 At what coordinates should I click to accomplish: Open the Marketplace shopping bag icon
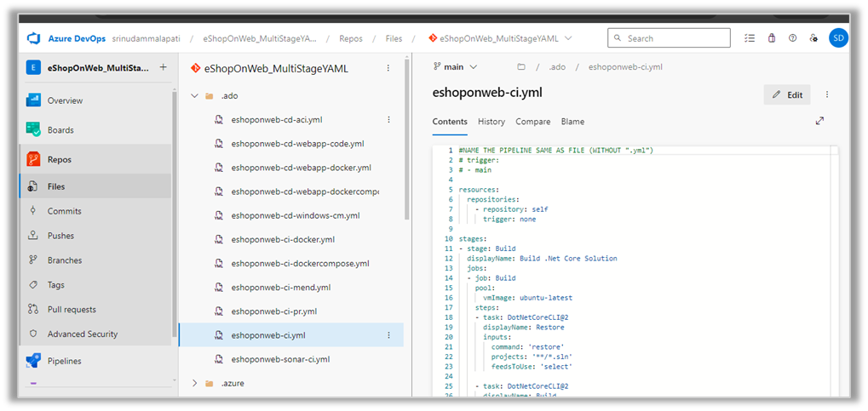point(772,38)
